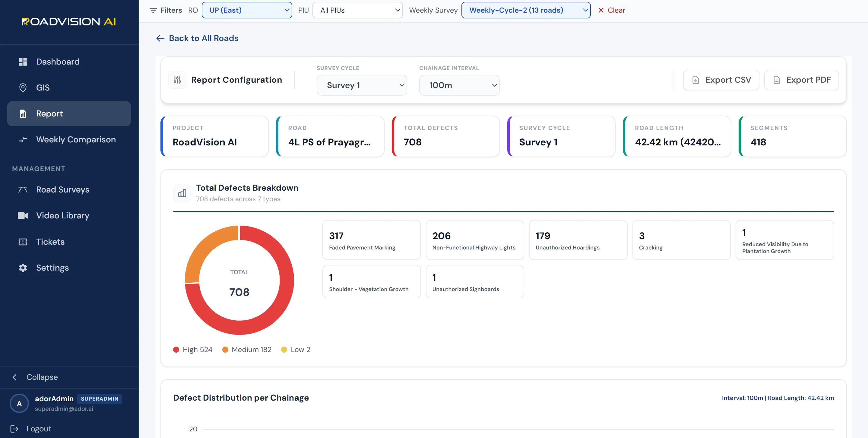The image size is (868, 438).
Task: Open the Dashboard menu item
Action: coord(69,62)
